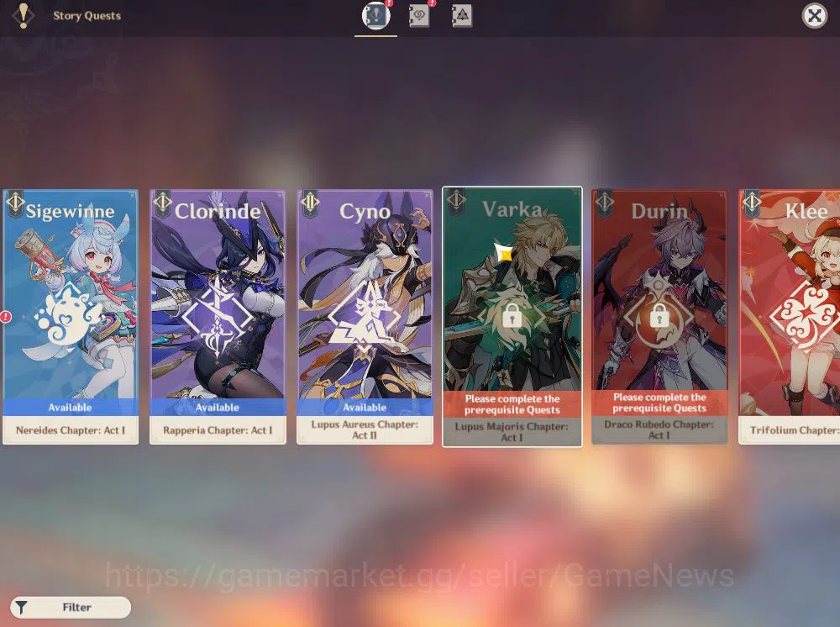The image size is (840, 627).
Task: Click 'Available' label under Sigewinne
Action: 71,408
